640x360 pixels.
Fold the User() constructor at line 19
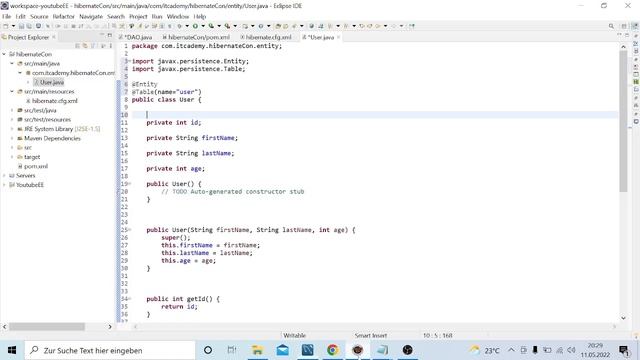point(129,184)
